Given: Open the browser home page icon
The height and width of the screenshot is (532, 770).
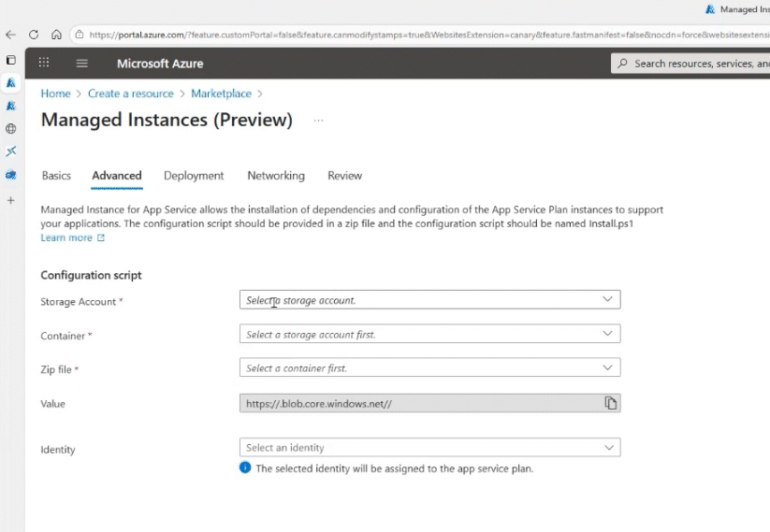Looking at the screenshot, I should point(56,35).
